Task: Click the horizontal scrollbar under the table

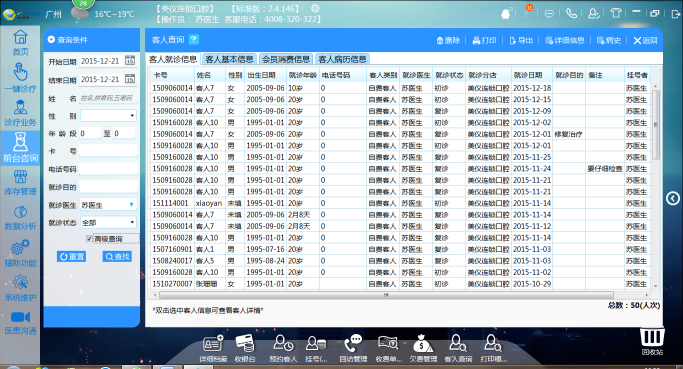Action: click(386, 295)
